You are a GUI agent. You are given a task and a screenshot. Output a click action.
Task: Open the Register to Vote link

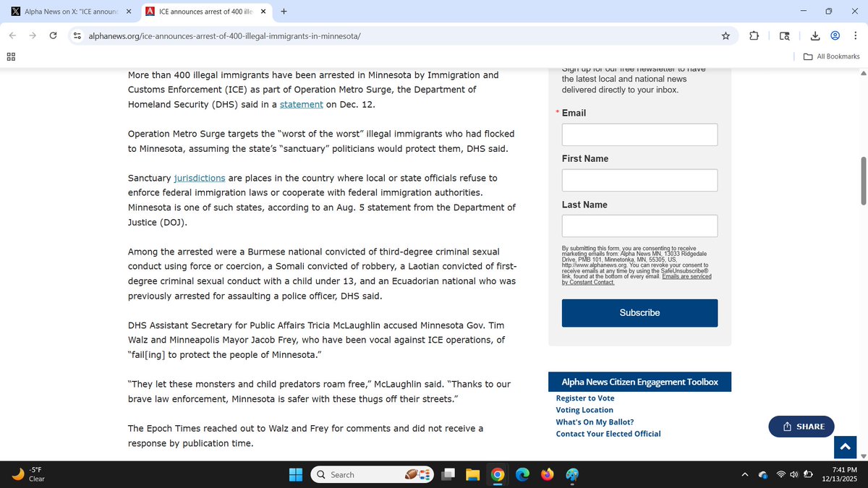click(x=585, y=398)
